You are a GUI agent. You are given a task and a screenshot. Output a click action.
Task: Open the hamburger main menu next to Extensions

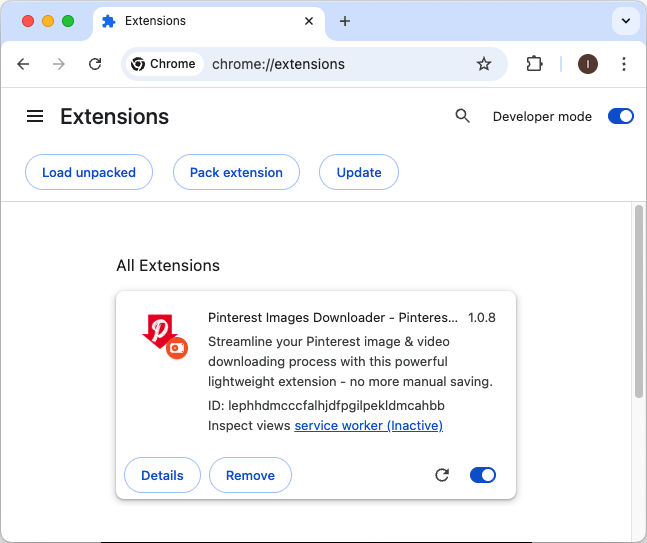click(x=35, y=116)
